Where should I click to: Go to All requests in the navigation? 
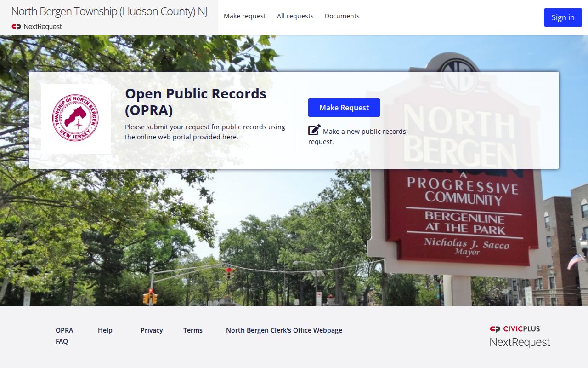[295, 16]
